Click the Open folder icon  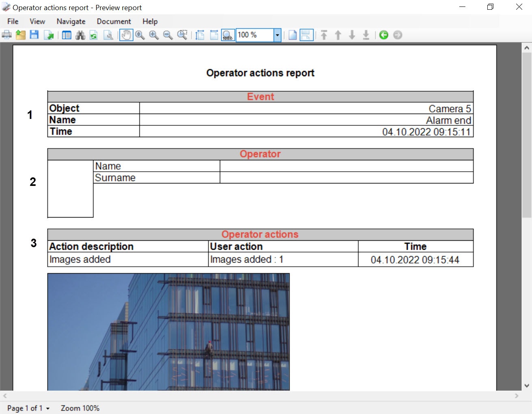click(21, 35)
